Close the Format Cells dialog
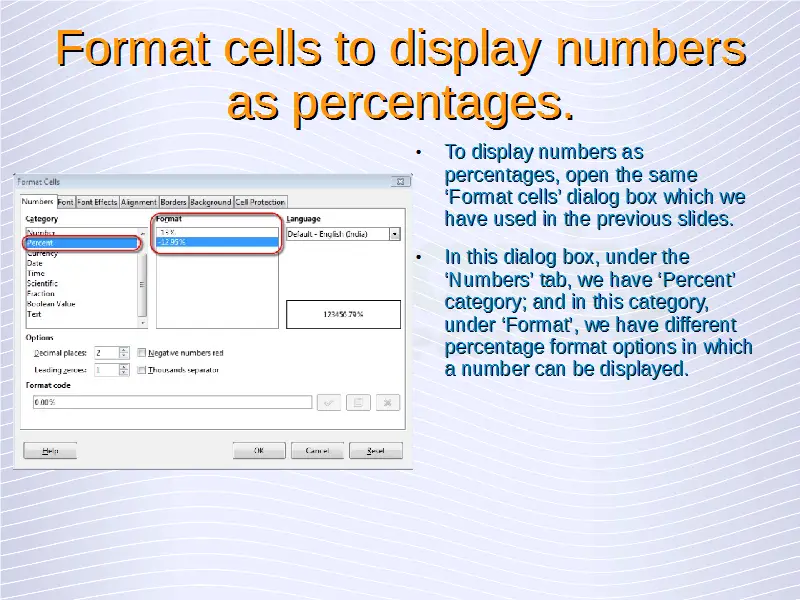 (x=400, y=182)
